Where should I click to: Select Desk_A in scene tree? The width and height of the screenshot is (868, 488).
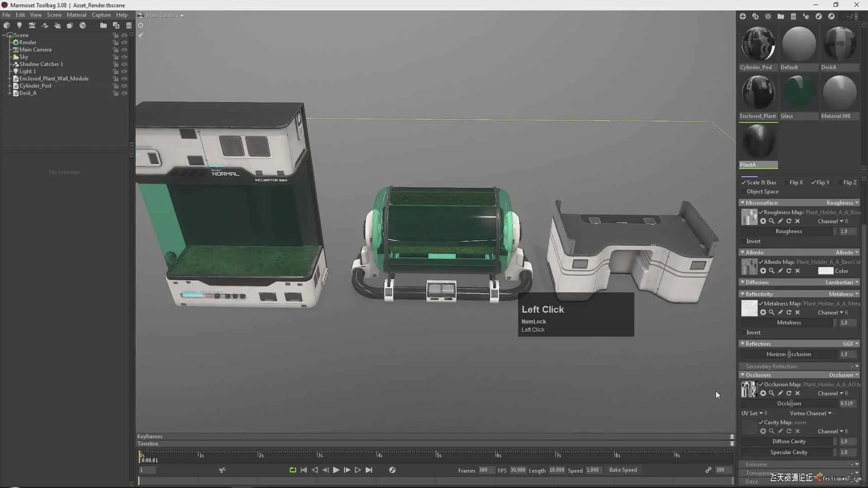pos(28,93)
